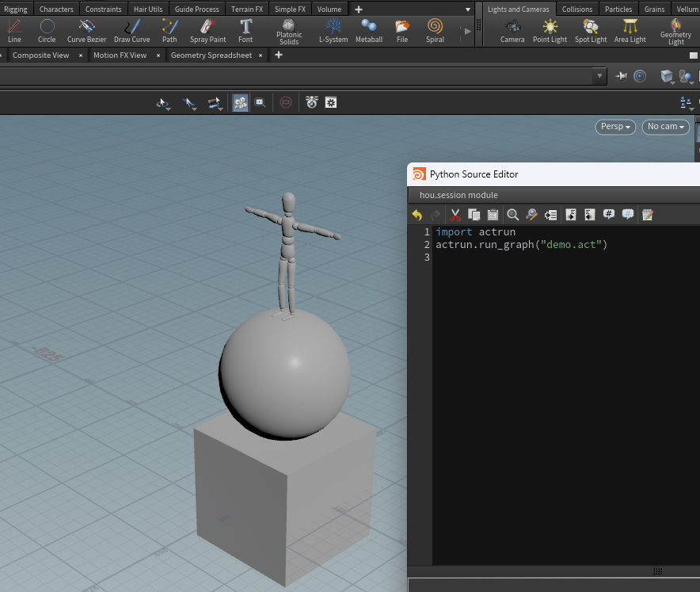This screenshot has height=592, width=700.
Task: Cut text in the Python Source Editor
Action: 455,214
